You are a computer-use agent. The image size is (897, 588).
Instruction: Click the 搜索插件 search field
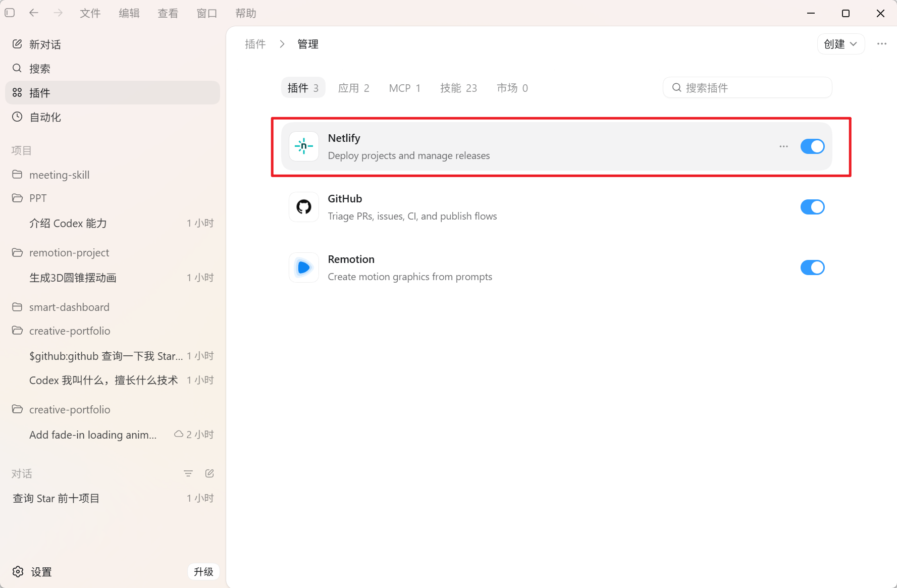(748, 88)
